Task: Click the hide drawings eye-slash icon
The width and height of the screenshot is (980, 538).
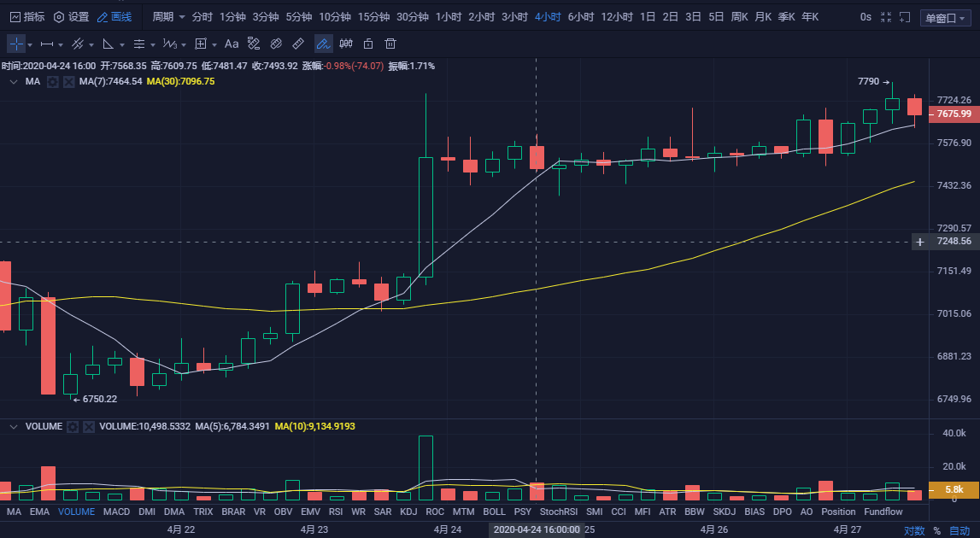Action: 276,44
